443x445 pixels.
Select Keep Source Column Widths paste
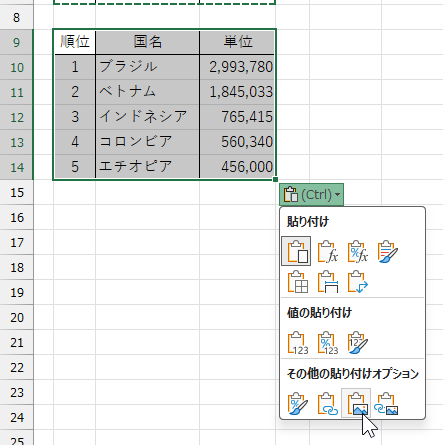[x=327, y=282]
